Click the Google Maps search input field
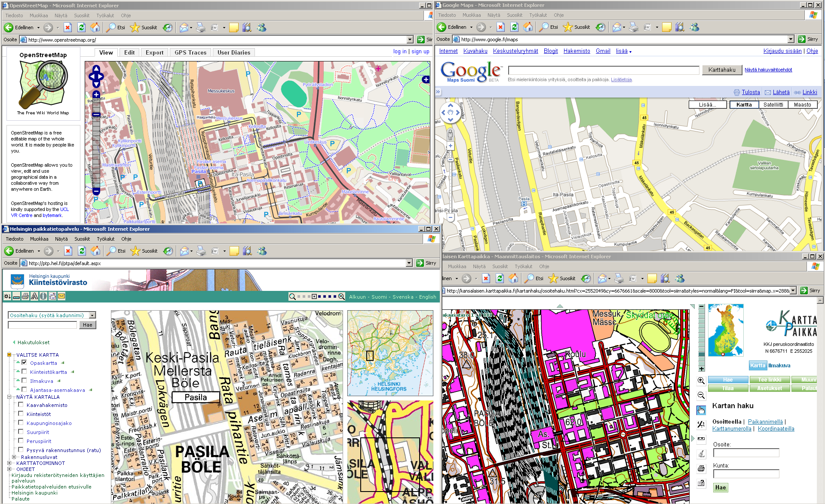The width and height of the screenshot is (825, 504). (x=604, y=70)
